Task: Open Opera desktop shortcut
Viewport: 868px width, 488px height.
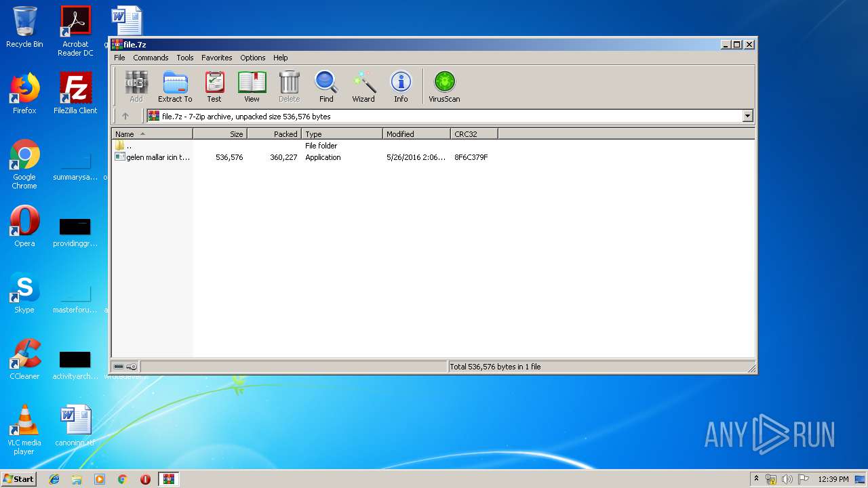Action: 24,226
